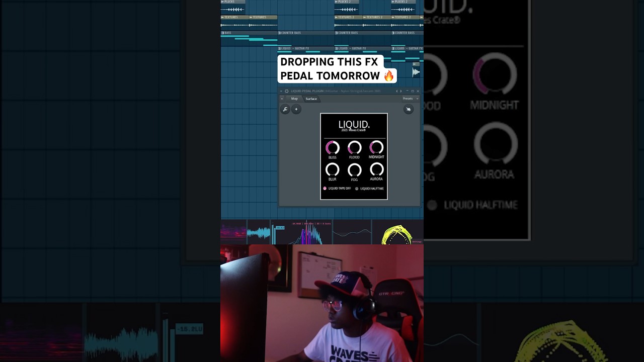Click the small audio clip under the caption
The image size is (644, 362).
pos(416,70)
